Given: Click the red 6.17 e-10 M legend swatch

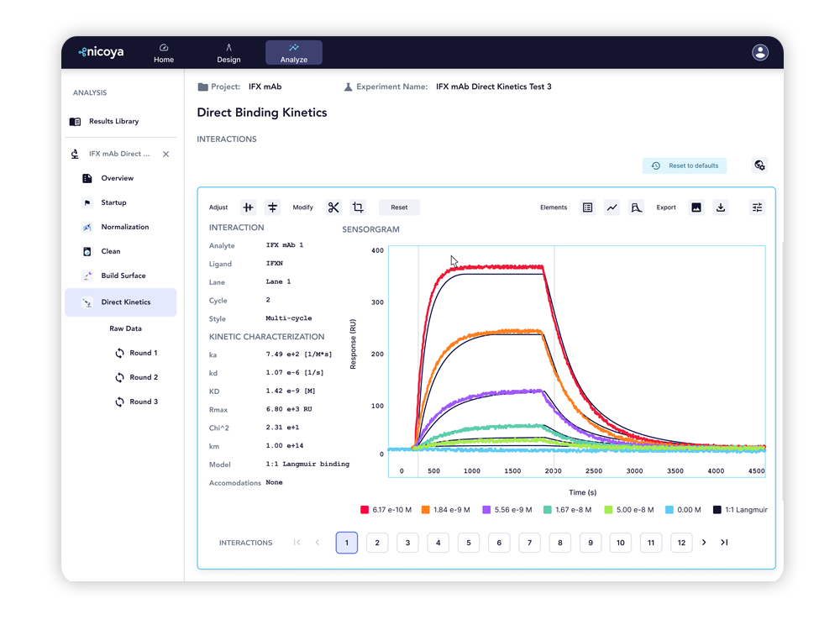Looking at the screenshot, I should pos(365,510).
